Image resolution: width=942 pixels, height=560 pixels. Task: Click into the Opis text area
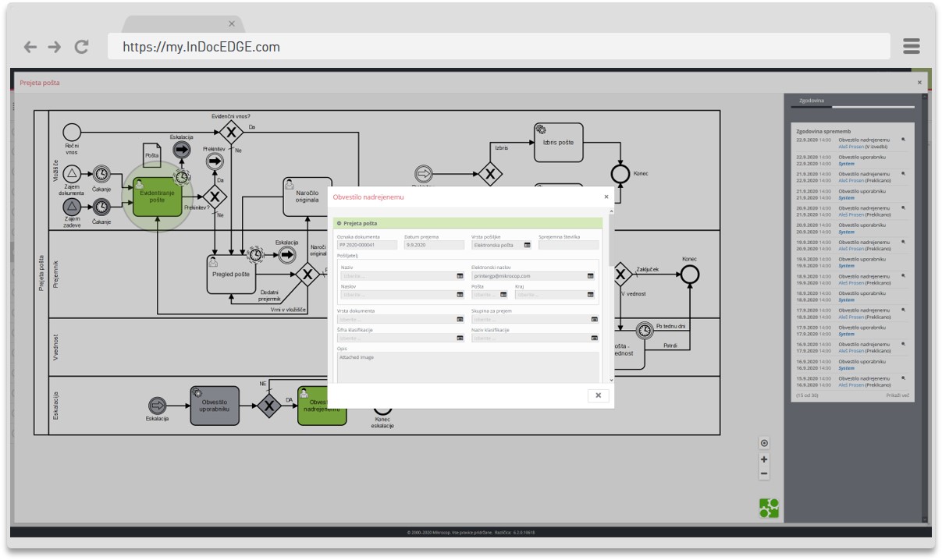click(x=468, y=367)
